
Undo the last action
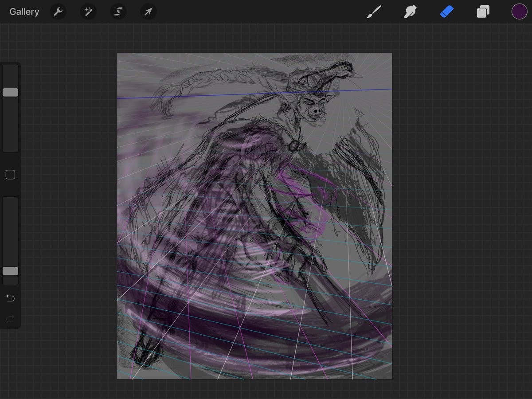10,298
